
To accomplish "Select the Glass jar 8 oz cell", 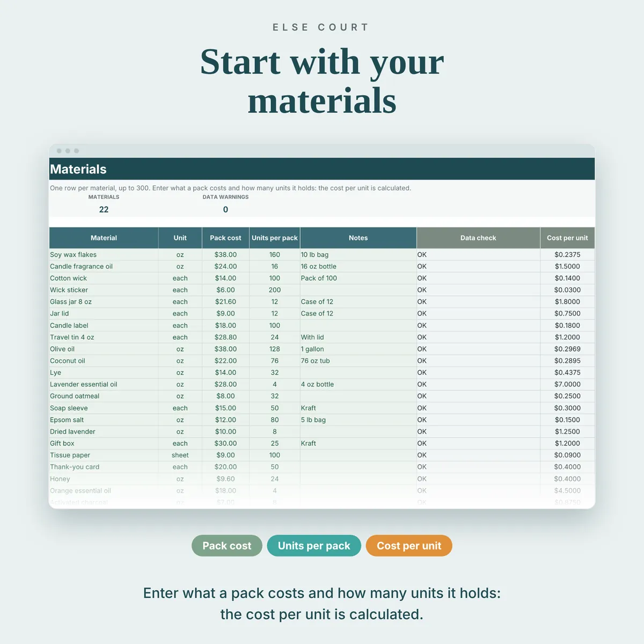I will pyautogui.click(x=104, y=302).
